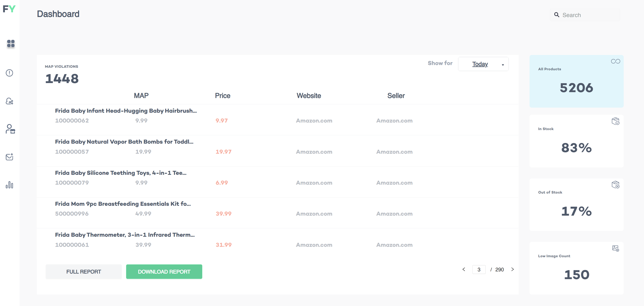Viewport: 644px width, 306px height.
Task: Click the violating price 19.97
Action: click(224, 152)
